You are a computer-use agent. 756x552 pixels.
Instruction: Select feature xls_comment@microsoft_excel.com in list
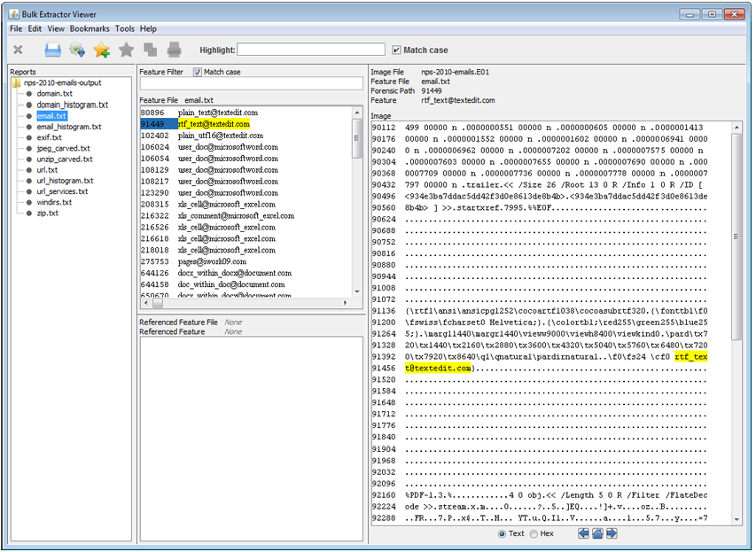pos(236,215)
